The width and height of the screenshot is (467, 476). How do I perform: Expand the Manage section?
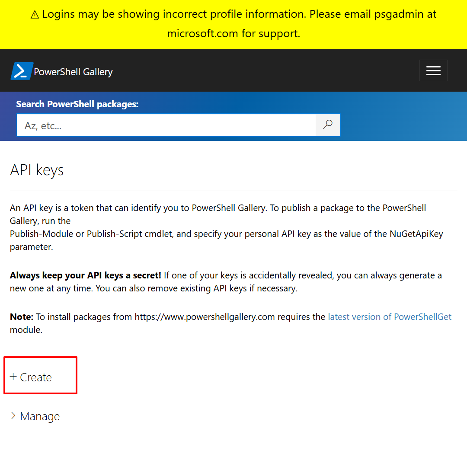coord(35,416)
